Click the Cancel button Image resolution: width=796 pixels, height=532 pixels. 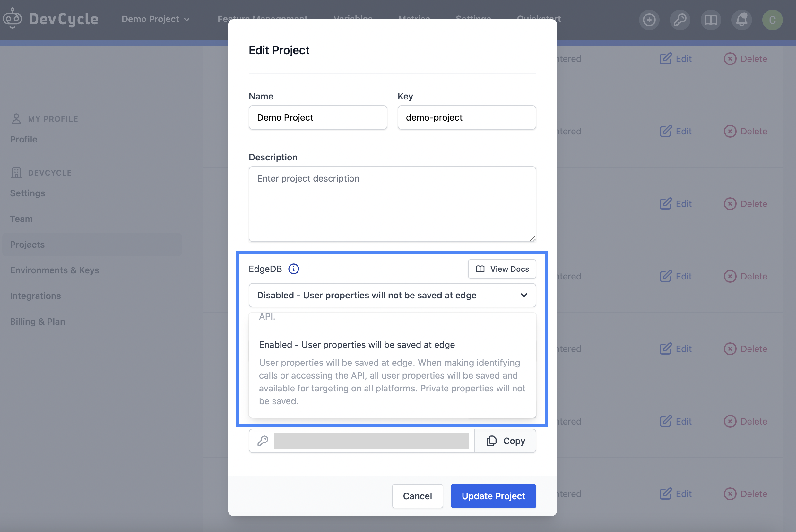(x=417, y=496)
